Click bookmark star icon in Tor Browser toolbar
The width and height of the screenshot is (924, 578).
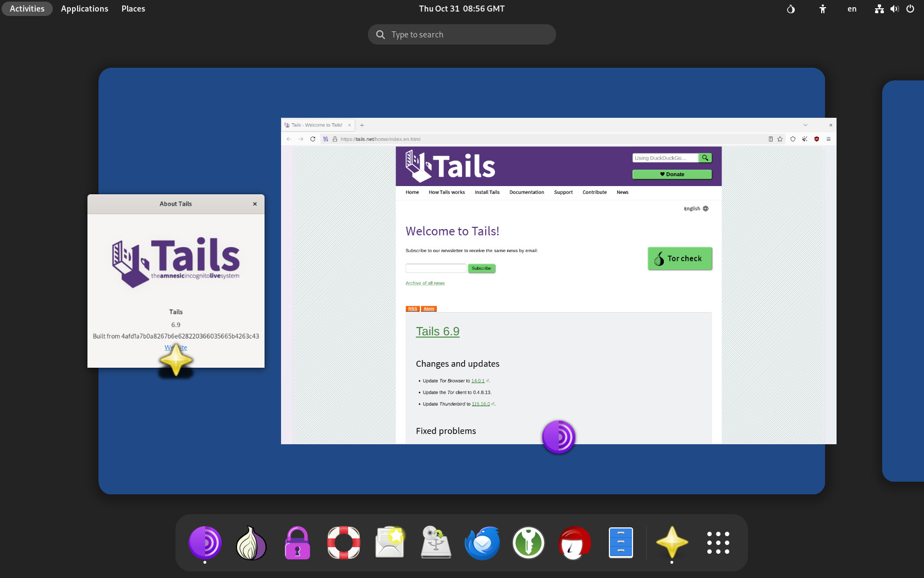pos(780,139)
